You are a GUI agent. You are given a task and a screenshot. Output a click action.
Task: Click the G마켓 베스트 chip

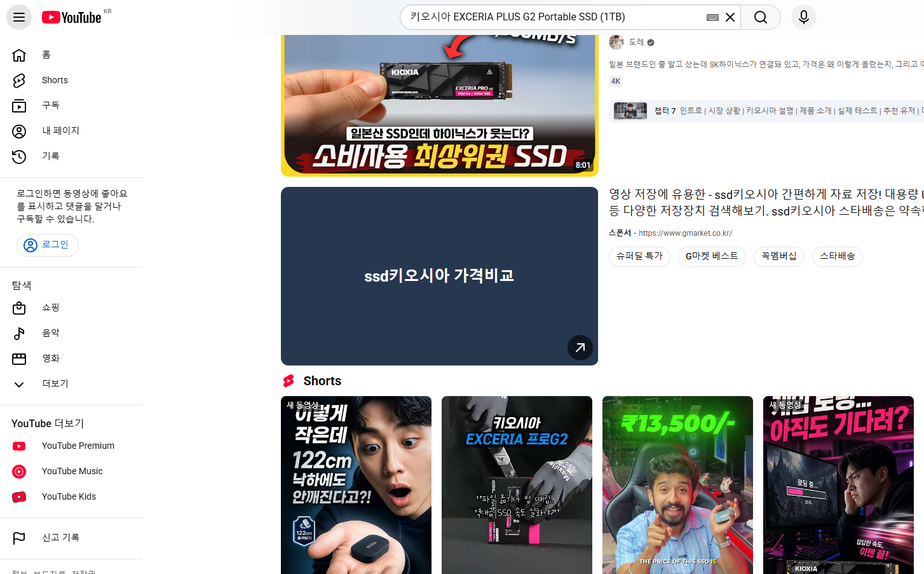point(712,256)
